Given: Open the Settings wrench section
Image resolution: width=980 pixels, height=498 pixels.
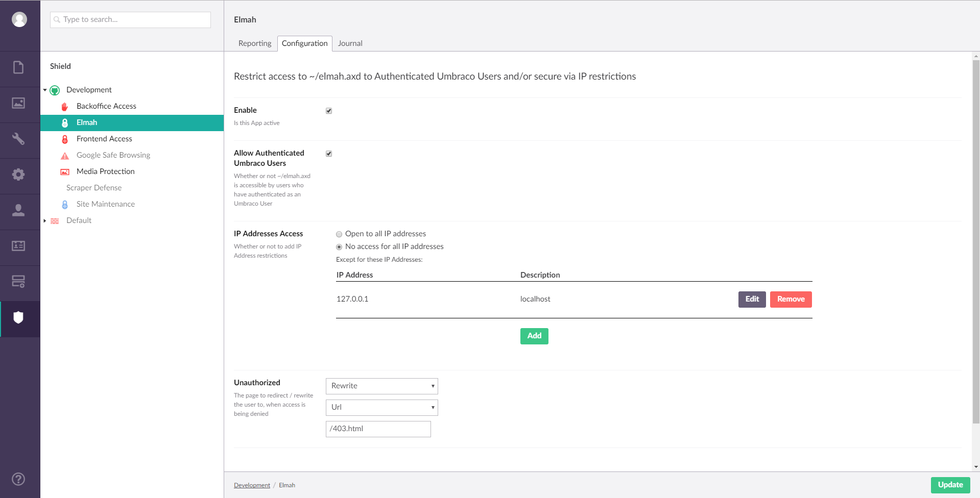Looking at the screenshot, I should click(x=18, y=139).
